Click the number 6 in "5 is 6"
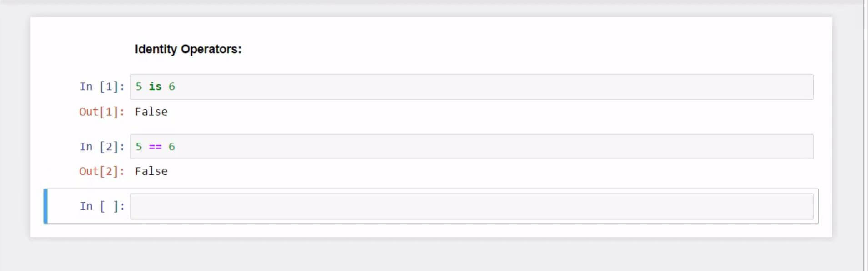Screen dimensions: 868x271 [171, 87]
